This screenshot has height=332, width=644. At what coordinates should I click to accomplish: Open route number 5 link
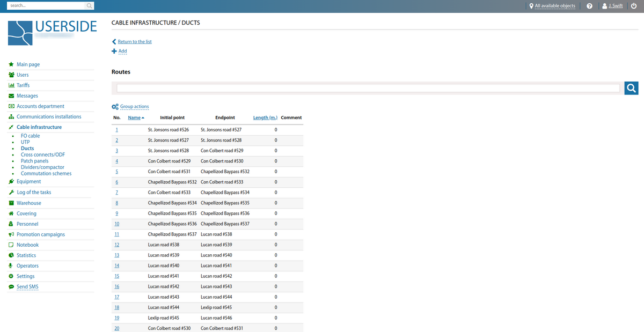[116, 172]
